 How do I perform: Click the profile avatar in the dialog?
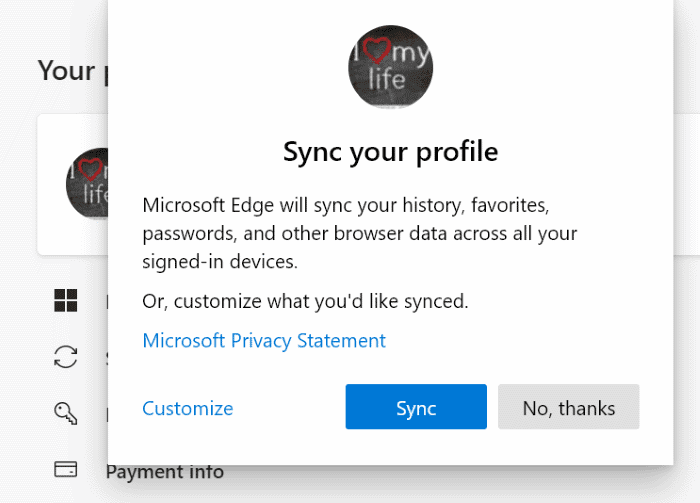[x=391, y=70]
